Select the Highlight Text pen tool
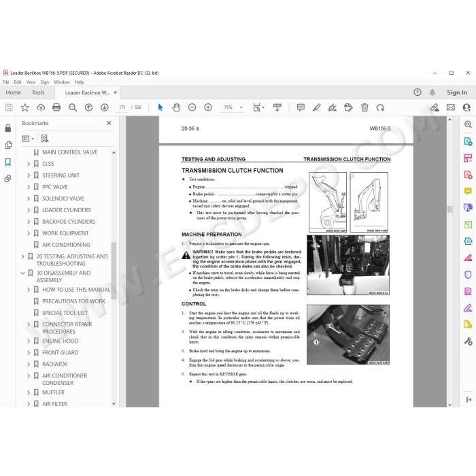The width and height of the screenshot is (476, 476). coord(317,107)
